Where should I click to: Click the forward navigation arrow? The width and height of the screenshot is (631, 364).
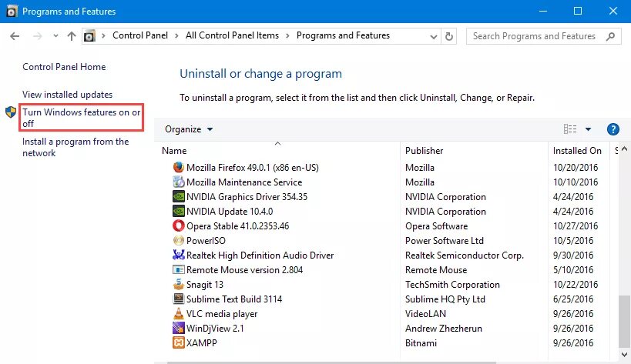[x=38, y=36]
